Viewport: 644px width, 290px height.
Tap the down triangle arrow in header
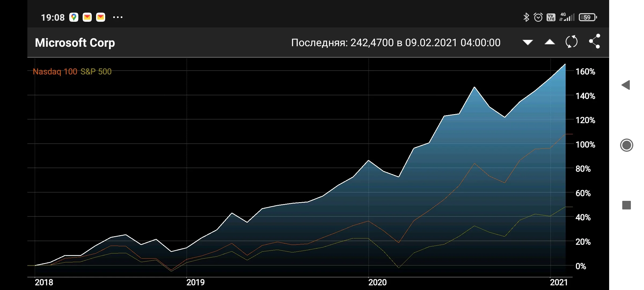point(528,42)
